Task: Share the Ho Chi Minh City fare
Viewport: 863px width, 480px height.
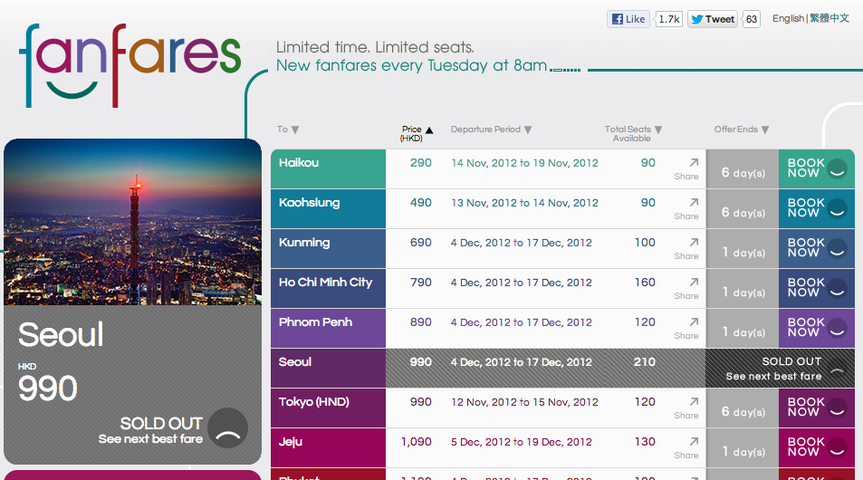Action: click(x=686, y=288)
